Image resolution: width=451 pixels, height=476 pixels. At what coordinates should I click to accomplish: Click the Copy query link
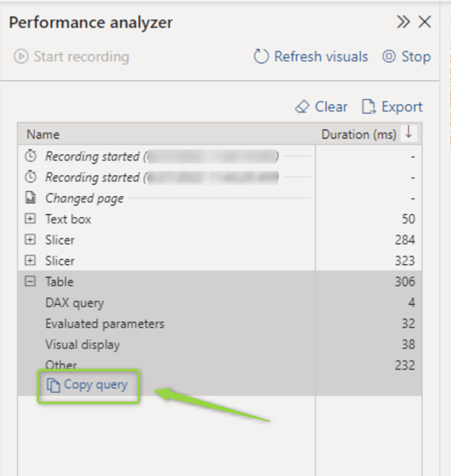coord(95,385)
